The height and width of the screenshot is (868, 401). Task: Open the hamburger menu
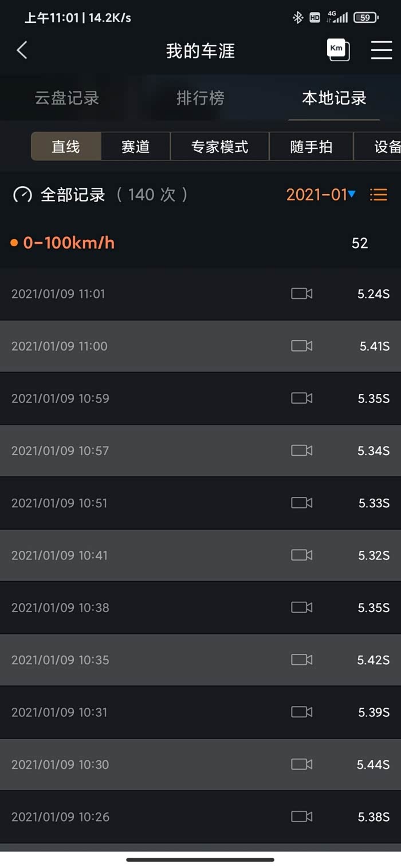[x=381, y=50]
